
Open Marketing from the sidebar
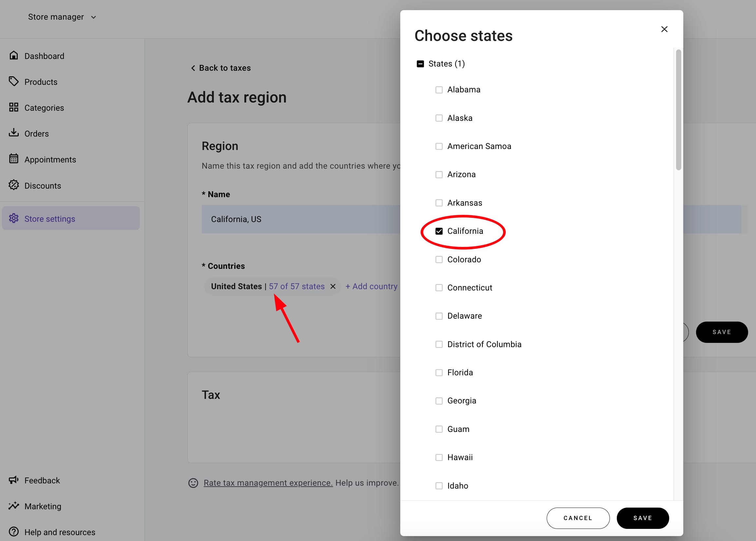coord(43,506)
